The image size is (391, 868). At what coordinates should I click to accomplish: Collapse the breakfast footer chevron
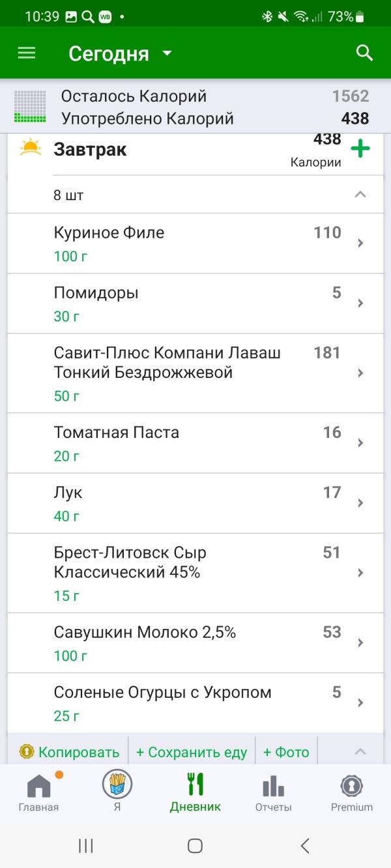360,751
